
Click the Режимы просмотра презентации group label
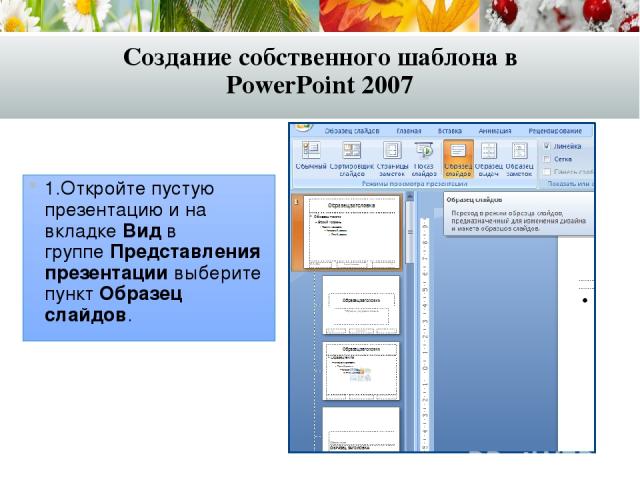click(414, 184)
